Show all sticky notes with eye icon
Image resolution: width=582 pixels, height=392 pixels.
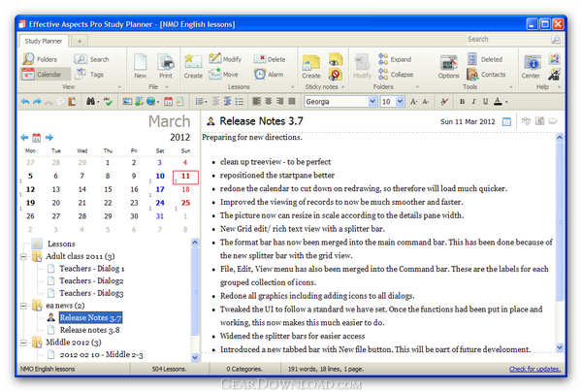[x=336, y=59]
